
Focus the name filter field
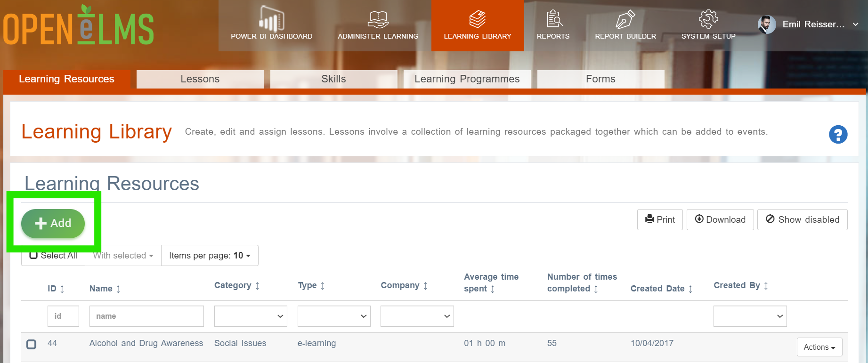pyautogui.click(x=146, y=316)
